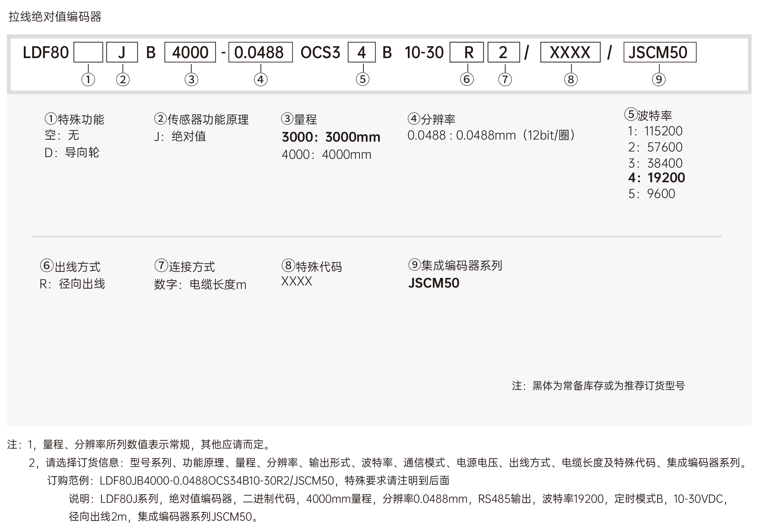Image resolution: width=760 pixels, height=532 pixels.
Task: Click the 10-30 voltage code
Action: tap(424, 52)
